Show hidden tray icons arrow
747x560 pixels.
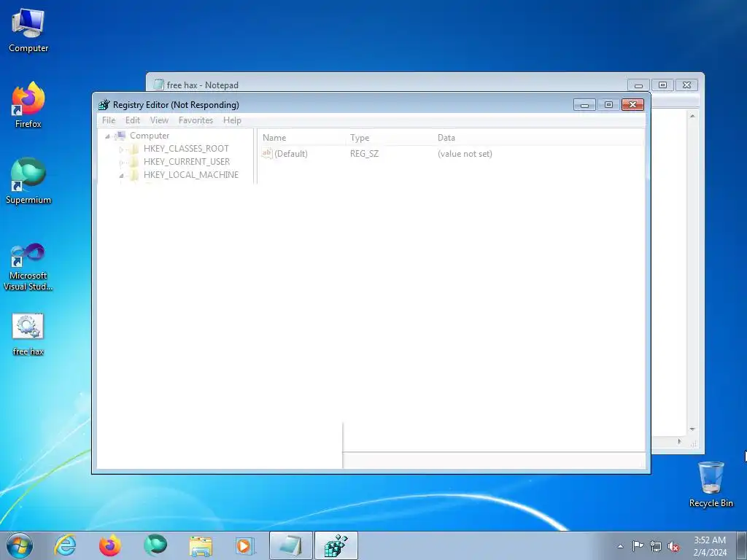[620, 546]
